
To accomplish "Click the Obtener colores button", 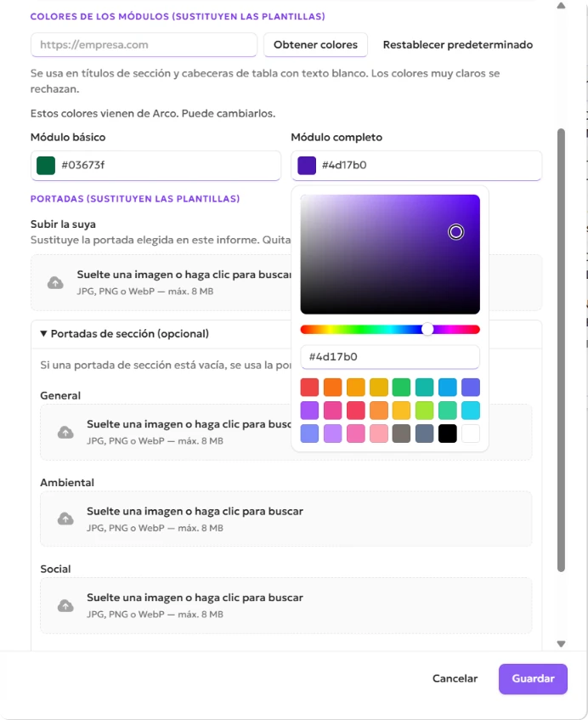I will pos(315,44).
